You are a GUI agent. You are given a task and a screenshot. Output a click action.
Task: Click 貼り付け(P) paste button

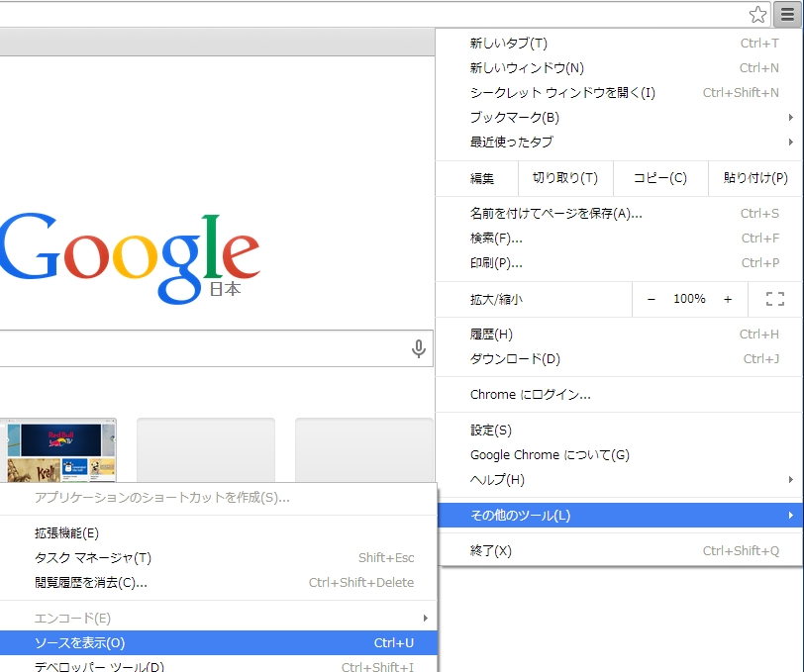[755, 178]
